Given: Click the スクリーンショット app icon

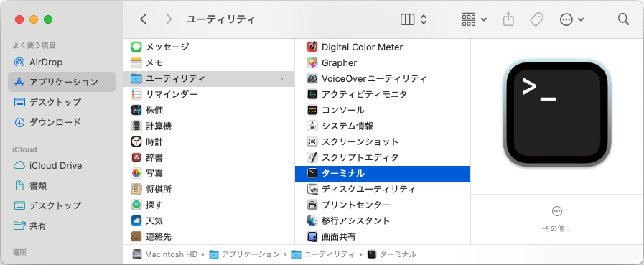Looking at the screenshot, I should pyautogui.click(x=312, y=141).
